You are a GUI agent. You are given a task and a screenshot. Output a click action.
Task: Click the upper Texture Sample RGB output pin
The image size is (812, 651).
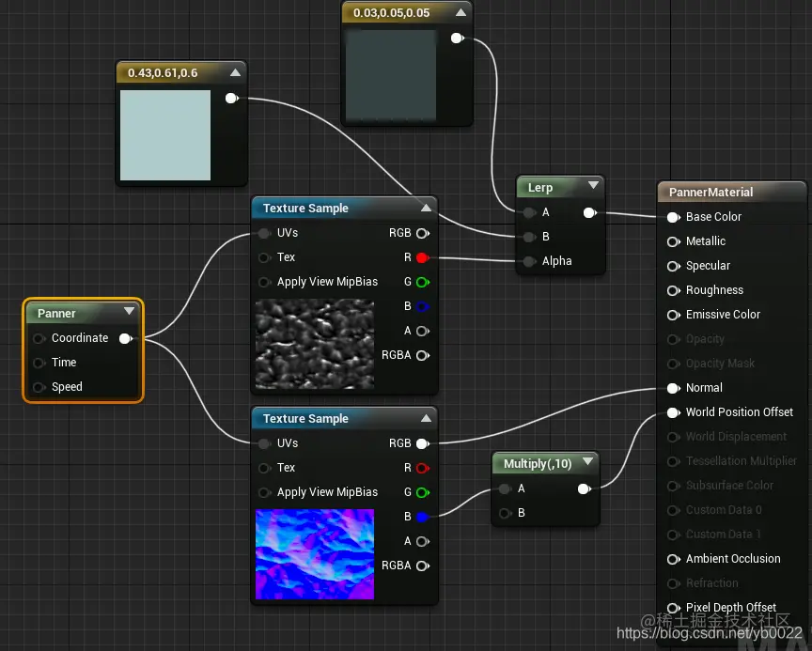(x=423, y=233)
